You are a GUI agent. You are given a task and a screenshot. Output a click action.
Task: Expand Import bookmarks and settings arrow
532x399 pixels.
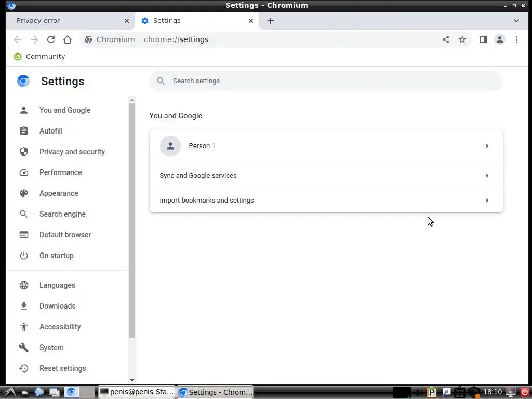tap(487, 201)
